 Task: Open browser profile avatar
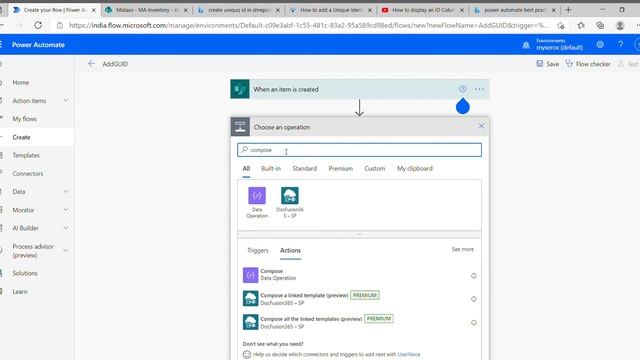click(x=620, y=25)
